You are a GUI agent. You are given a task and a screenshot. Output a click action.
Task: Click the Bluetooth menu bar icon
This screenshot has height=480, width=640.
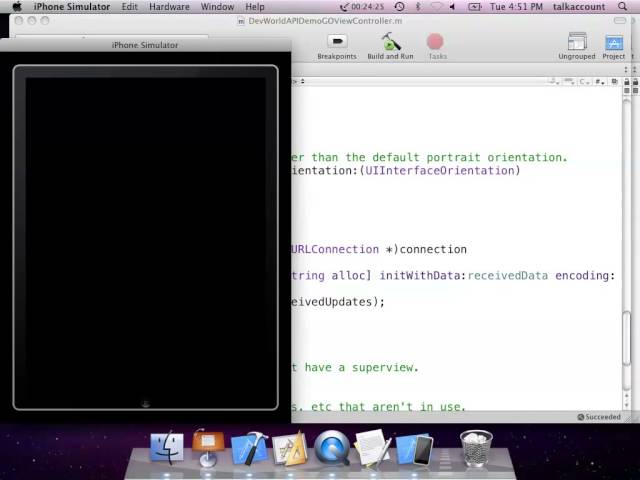[x=418, y=7]
